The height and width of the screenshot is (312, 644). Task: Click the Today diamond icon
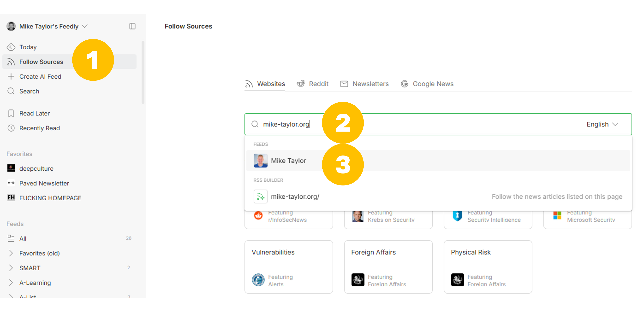click(x=11, y=47)
